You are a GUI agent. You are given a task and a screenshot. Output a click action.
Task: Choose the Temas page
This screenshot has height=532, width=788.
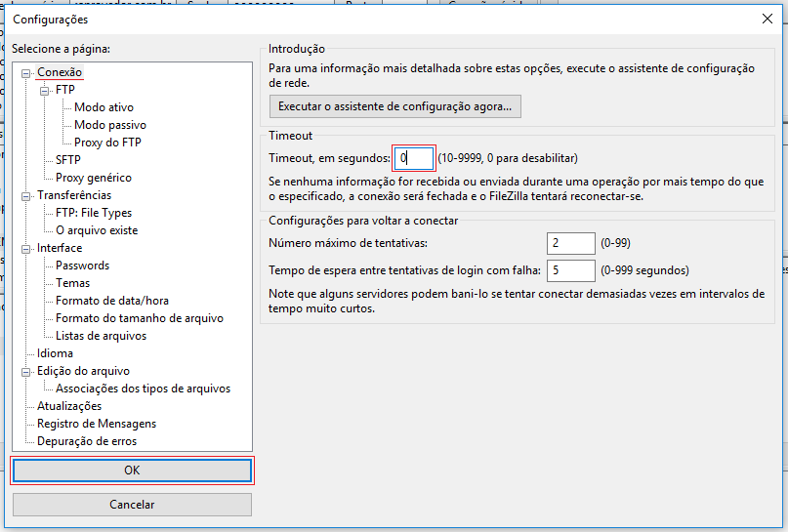point(72,283)
